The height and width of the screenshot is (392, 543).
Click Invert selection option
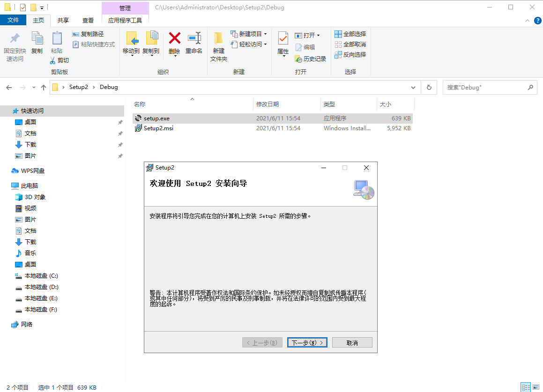tap(350, 55)
